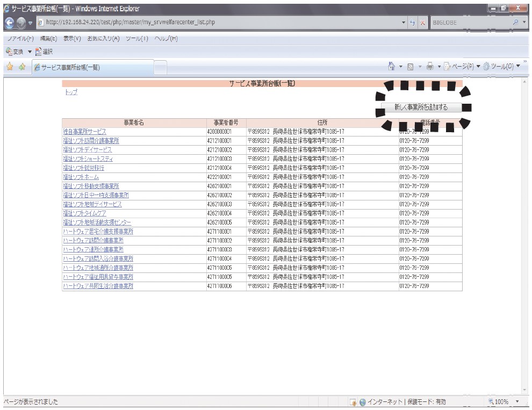Open 福祉ソフト地域活動支援センター link
The image size is (532, 410).
[97, 222]
